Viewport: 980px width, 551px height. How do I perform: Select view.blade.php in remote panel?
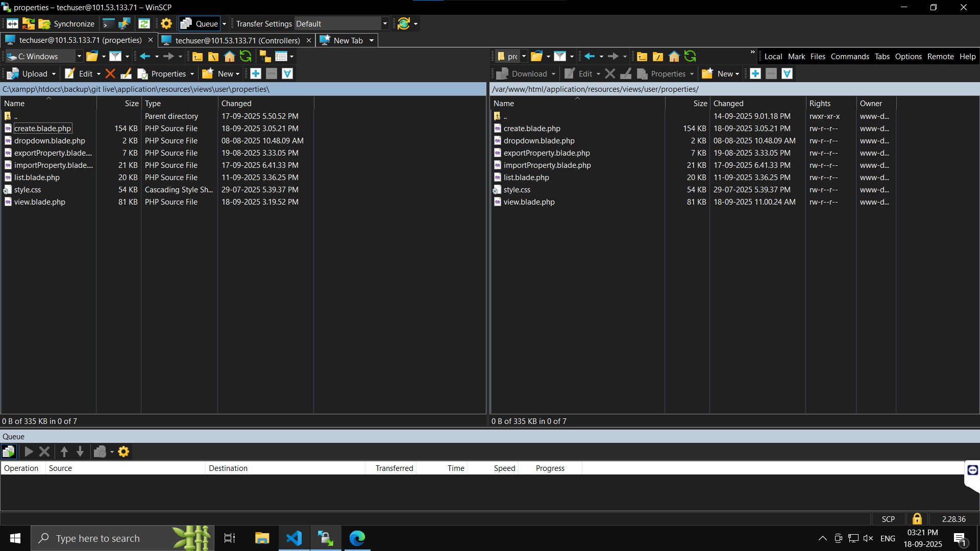click(x=529, y=202)
